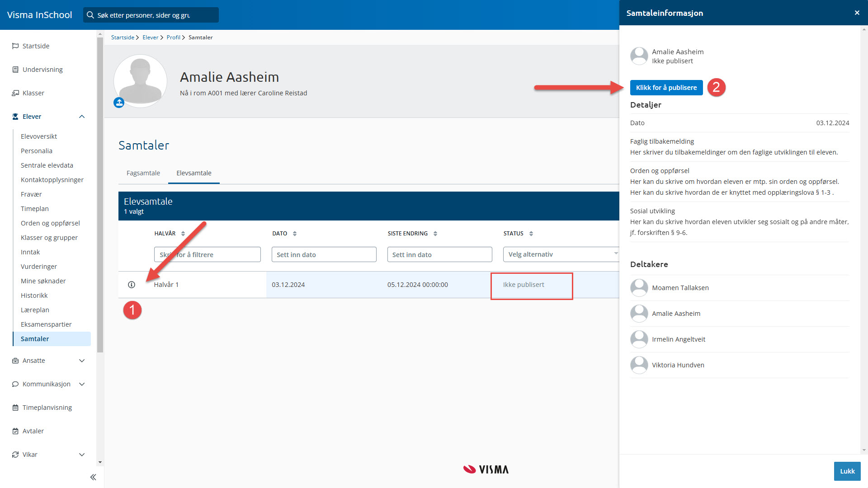868x488 pixels.
Task: Click the info icon beside Halvår 1
Action: point(132,285)
